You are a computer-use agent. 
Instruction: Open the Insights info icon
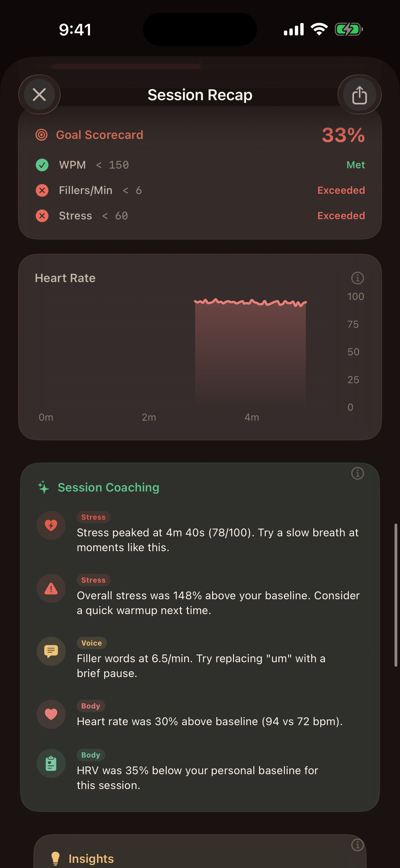point(357,845)
